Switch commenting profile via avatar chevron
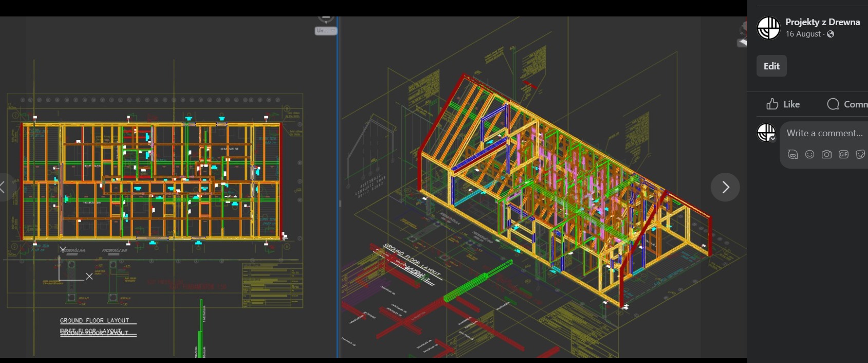 772,138
